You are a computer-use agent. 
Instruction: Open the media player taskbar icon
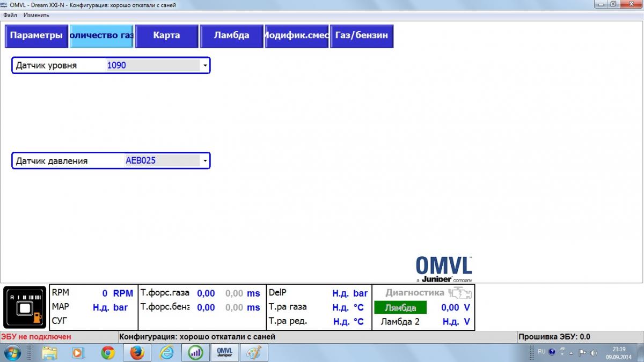tap(78, 352)
